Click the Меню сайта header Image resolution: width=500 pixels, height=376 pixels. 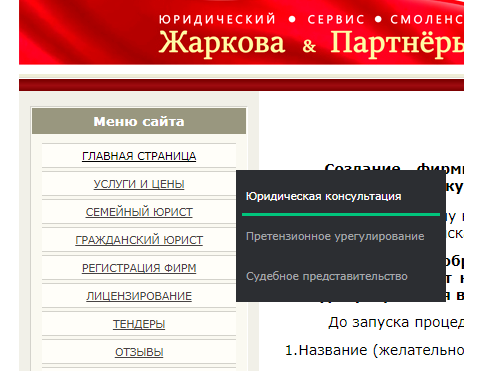[139, 121]
